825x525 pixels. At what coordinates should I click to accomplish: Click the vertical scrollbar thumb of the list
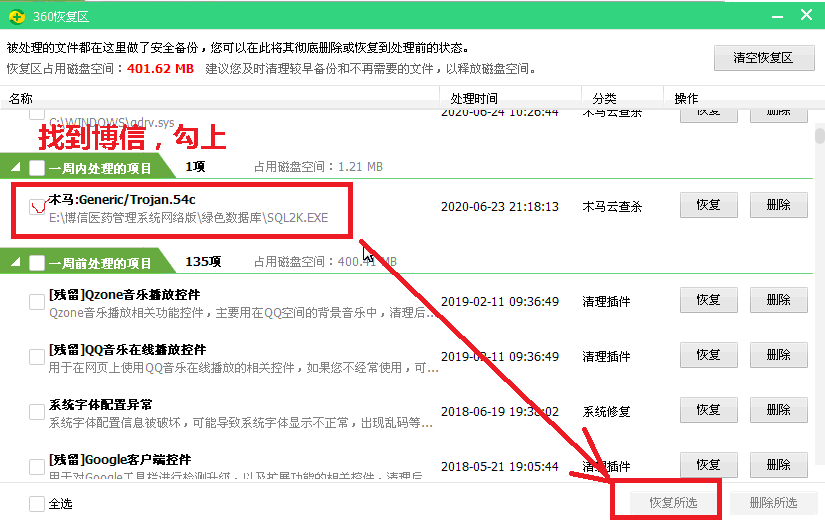pyautogui.click(x=819, y=134)
